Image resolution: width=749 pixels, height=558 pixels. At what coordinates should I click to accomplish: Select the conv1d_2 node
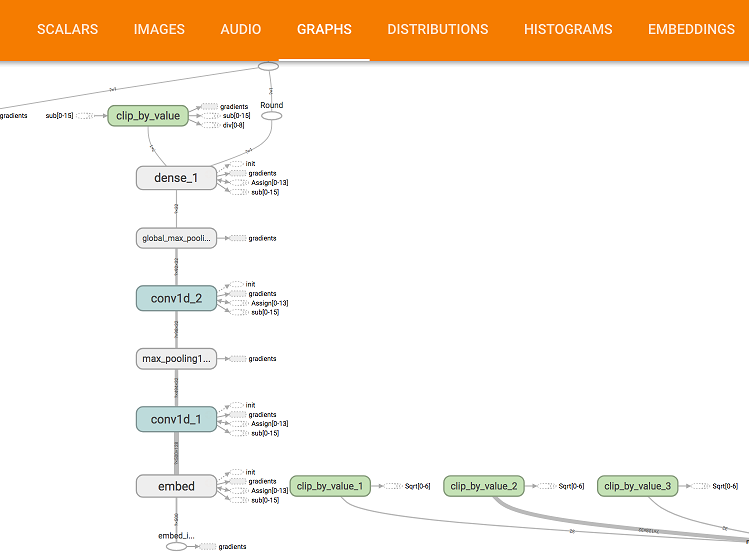click(176, 298)
